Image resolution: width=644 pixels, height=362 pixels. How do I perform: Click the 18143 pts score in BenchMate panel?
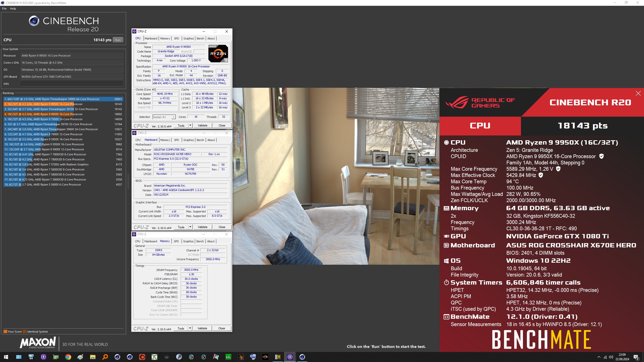coord(582,126)
